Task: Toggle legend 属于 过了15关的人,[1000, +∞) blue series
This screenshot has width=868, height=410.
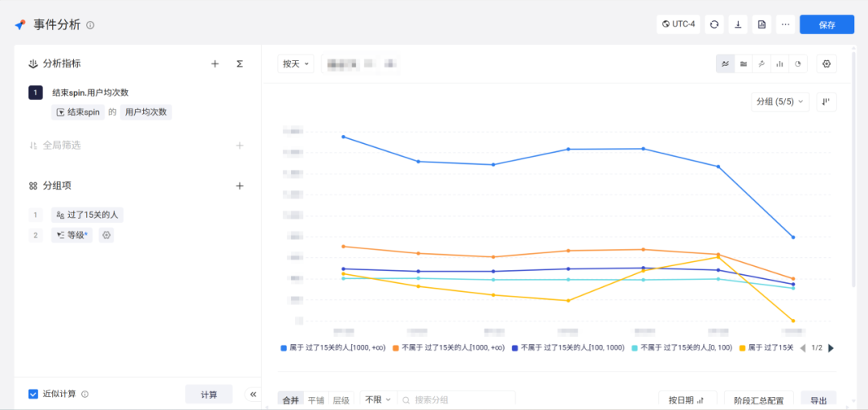Action: 333,348
